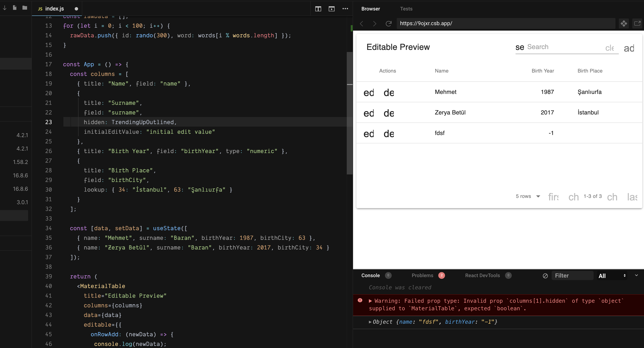This screenshot has width=644, height=348.
Task: Open preview in a new window
Action: (637, 23)
